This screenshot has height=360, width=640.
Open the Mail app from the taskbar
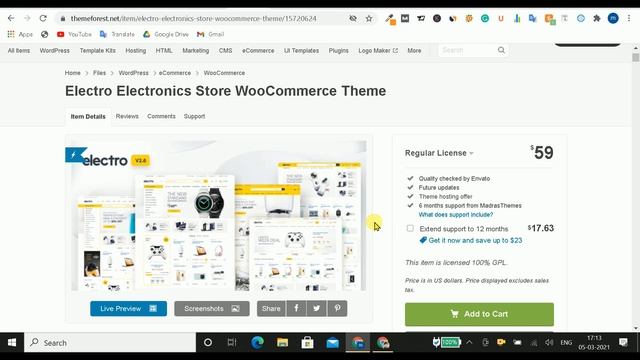point(333,342)
